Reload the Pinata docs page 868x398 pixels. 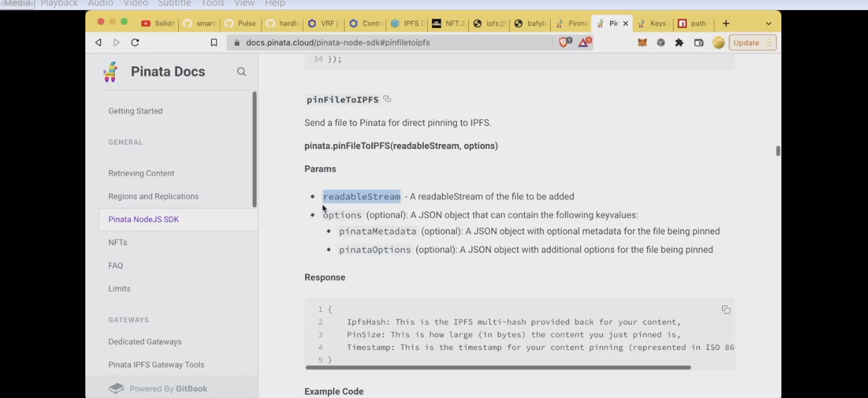[x=135, y=43]
